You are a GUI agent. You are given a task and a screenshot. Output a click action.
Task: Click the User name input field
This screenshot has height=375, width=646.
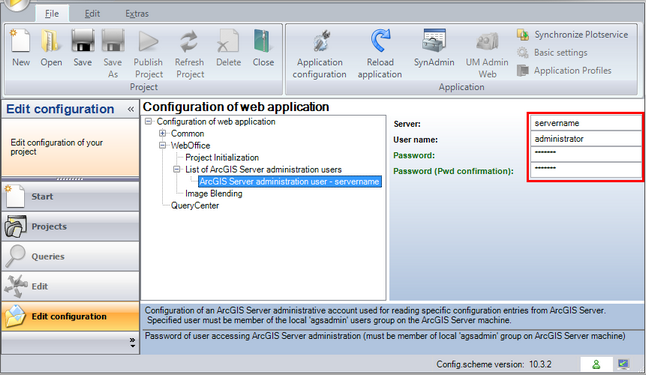pos(585,139)
